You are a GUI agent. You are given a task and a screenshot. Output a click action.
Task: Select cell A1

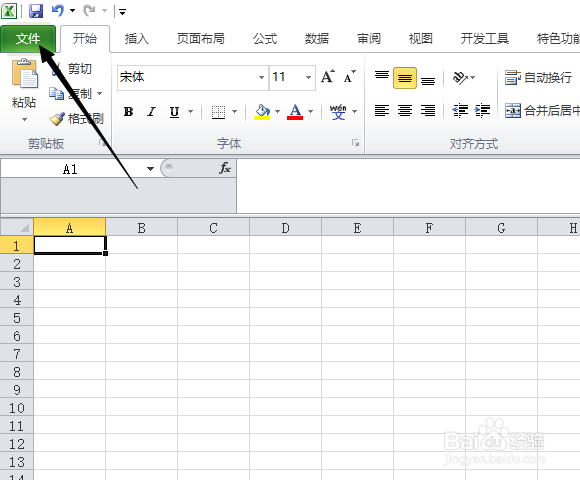click(x=70, y=245)
